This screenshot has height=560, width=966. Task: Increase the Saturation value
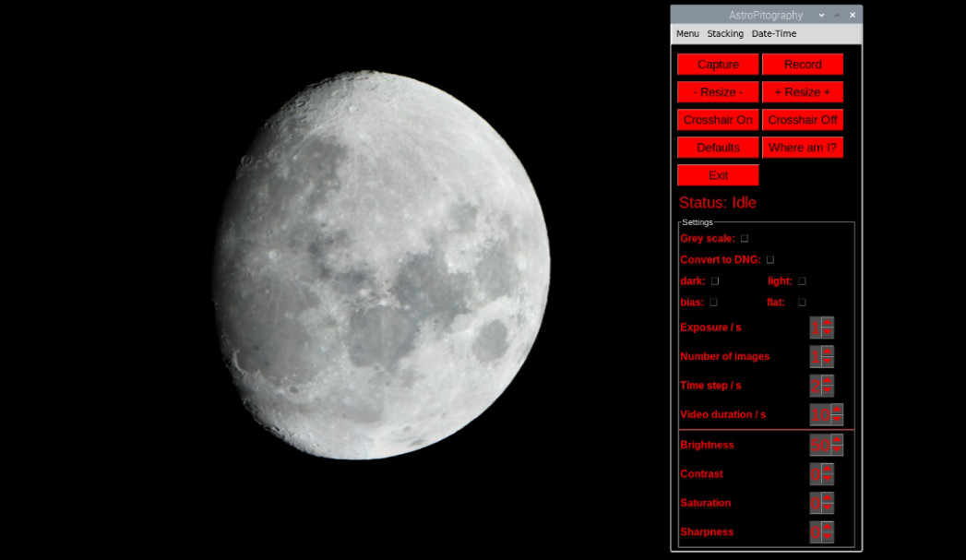coord(829,498)
